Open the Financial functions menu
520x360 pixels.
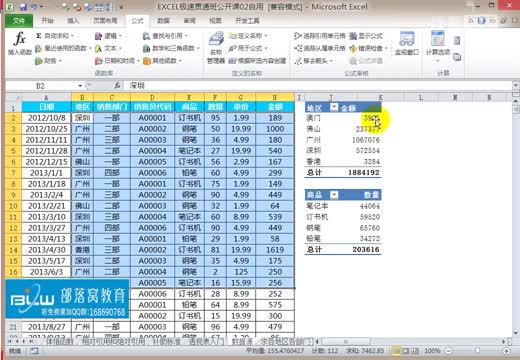(48, 61)
